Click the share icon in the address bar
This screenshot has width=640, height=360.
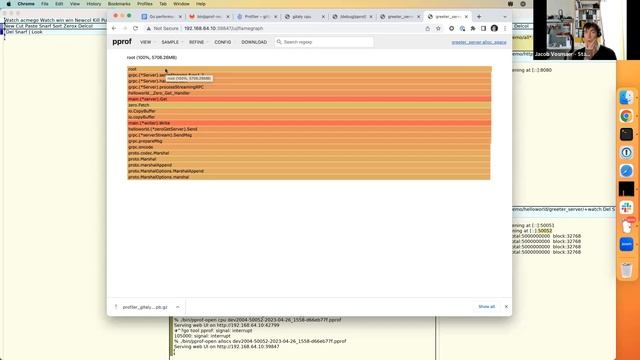[x=427, y=29]
